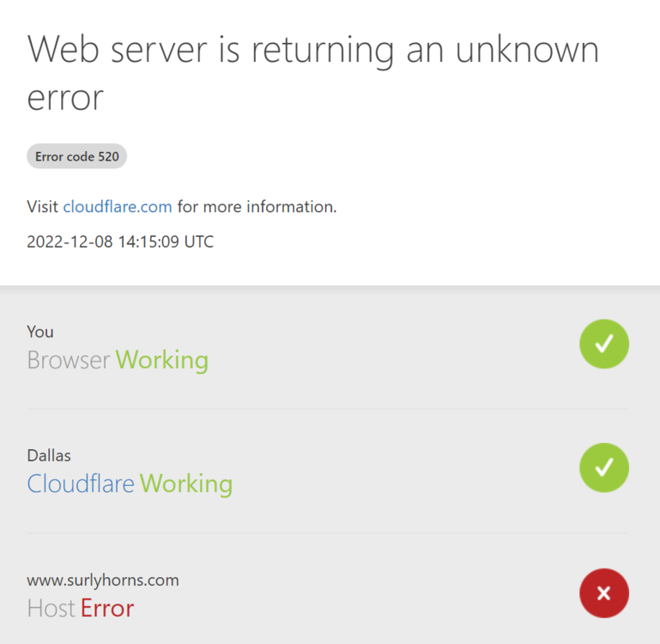This screenshot has height=644, width=660.
Task: Click the green checkmark icon beside Cloudflare
Action: [x=604, y=467]
